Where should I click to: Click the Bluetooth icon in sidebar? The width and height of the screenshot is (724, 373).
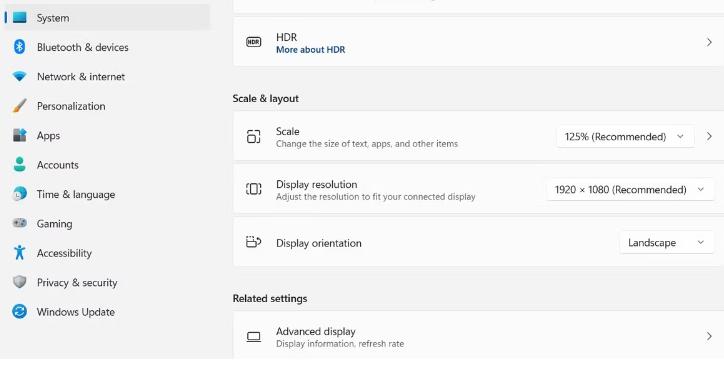19,47
